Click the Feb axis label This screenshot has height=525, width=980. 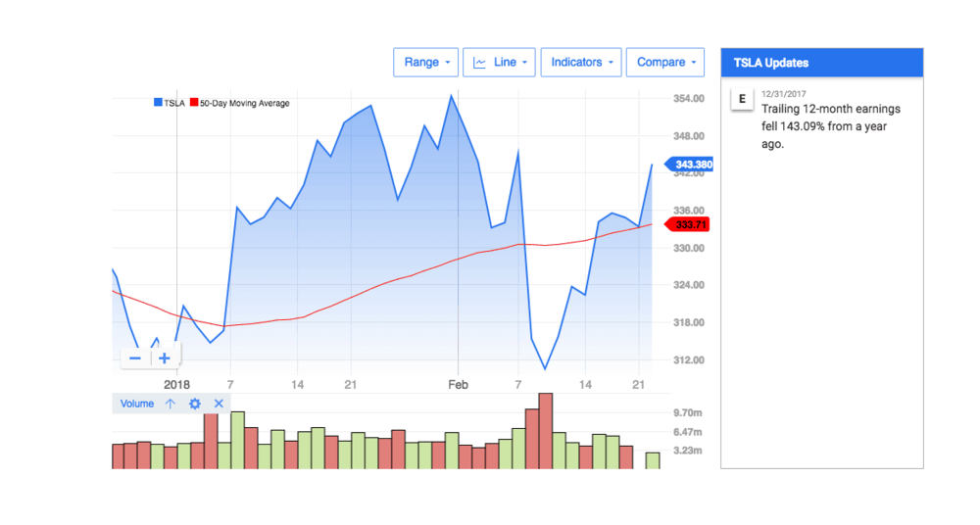tap(458, 385)
